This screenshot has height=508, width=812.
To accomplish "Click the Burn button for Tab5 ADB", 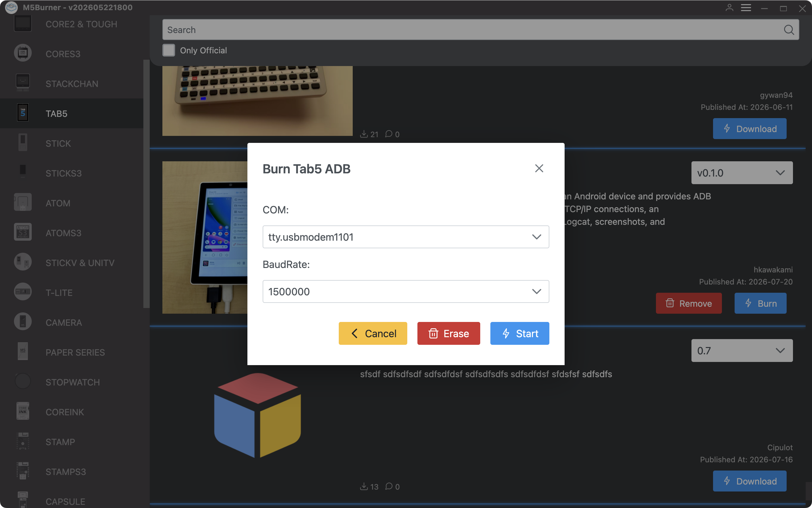I will point(760,303).
